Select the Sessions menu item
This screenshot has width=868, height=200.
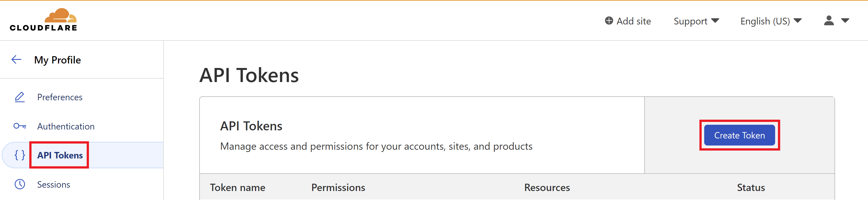(53, 184)
